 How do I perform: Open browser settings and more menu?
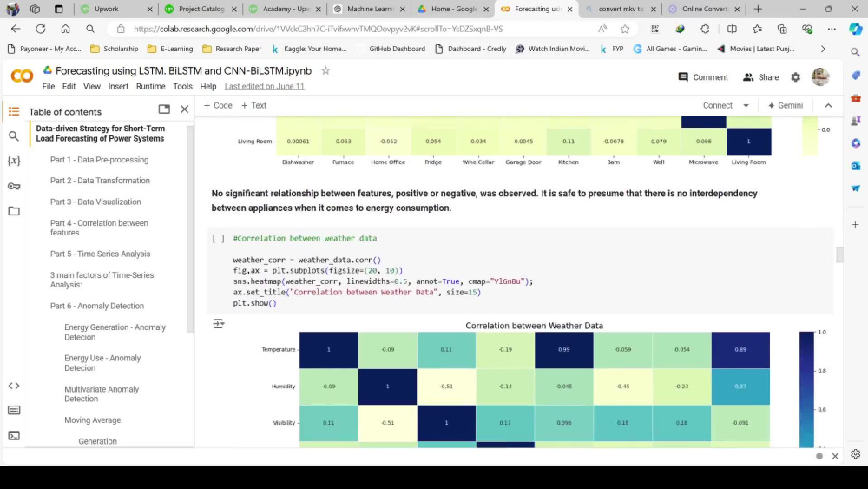pyautogui.click(x=832, y=29)
